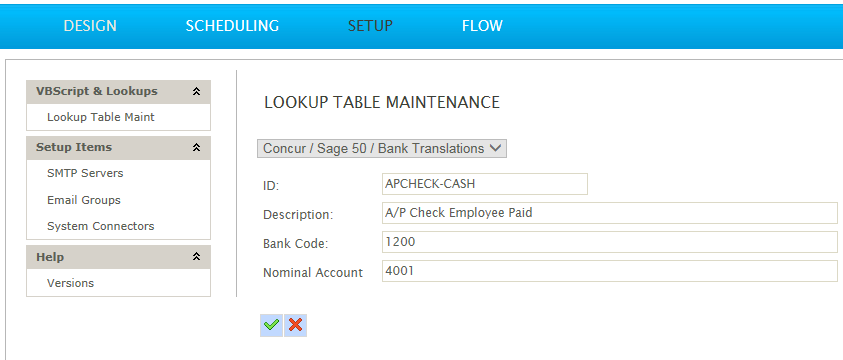Screen dimensions: 843x360
Task: Open System Connectors setup item
Action: 101,226
